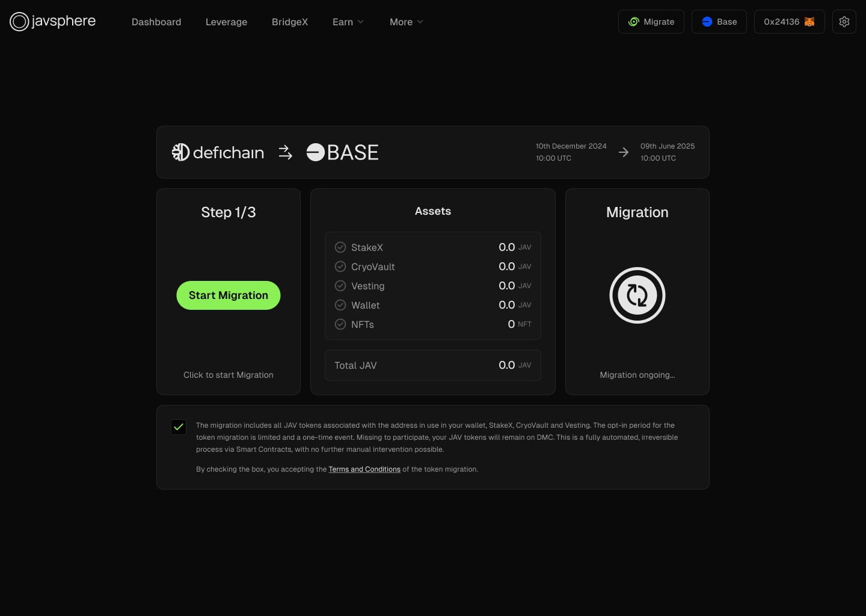Image resolution: width=866 pixels, height=616 pixels.
Task: Click the javsphere logo
Action: point(53,22)
